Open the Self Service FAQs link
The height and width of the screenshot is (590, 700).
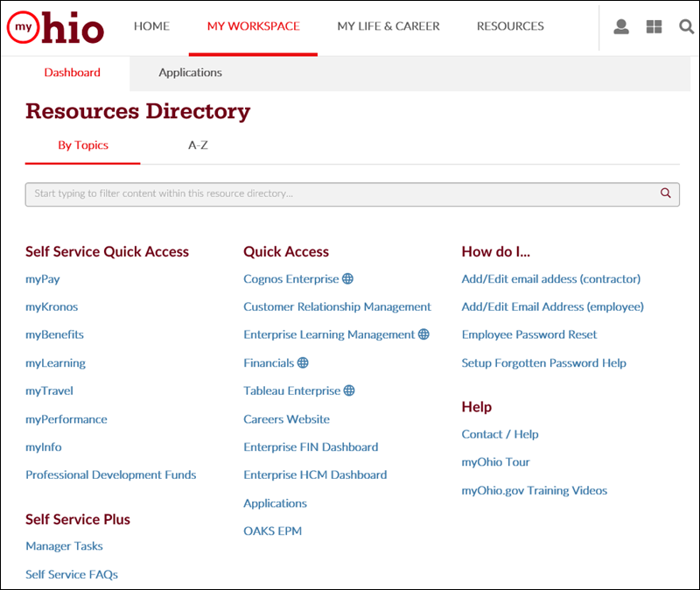coord(72,574)
